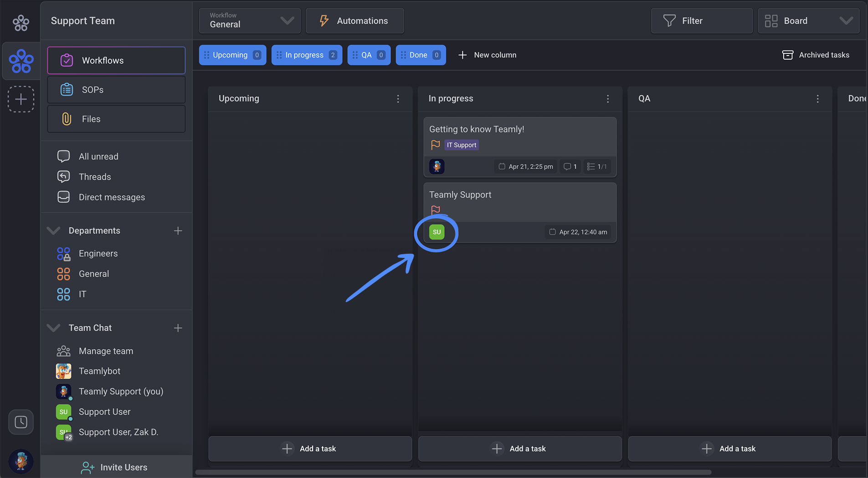Viewport: 868px width, 478px height.
Task: Open the QA column options menu
Action: click(818, 99)
